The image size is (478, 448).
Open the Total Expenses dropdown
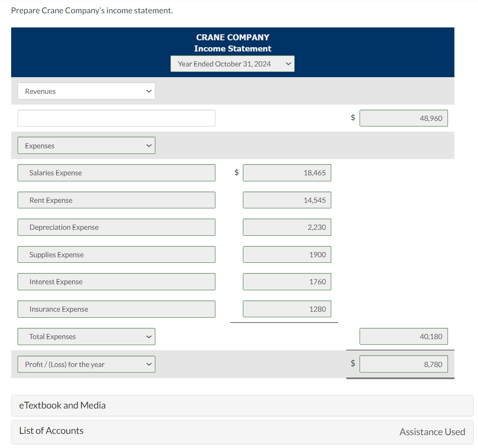tap(86, 337)
